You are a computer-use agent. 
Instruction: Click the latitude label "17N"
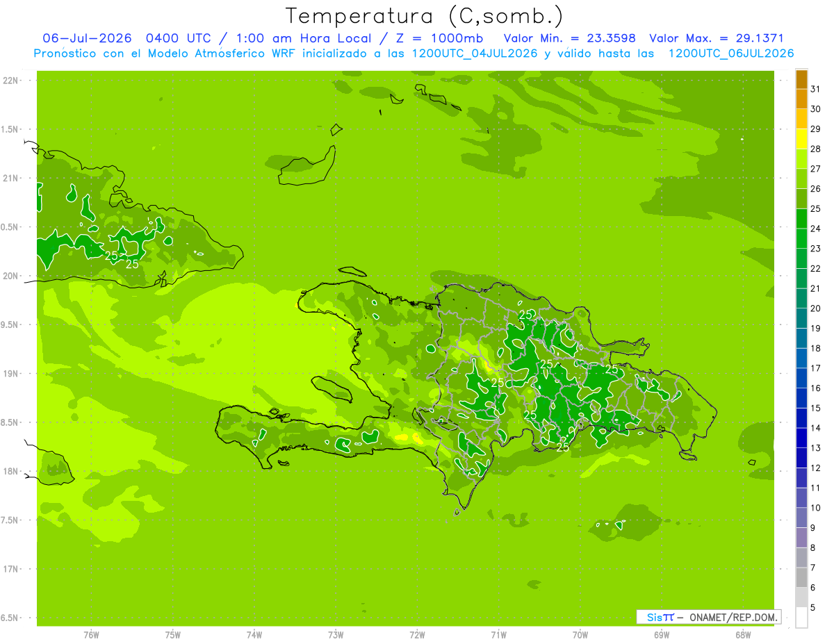[x=10, y=569]
